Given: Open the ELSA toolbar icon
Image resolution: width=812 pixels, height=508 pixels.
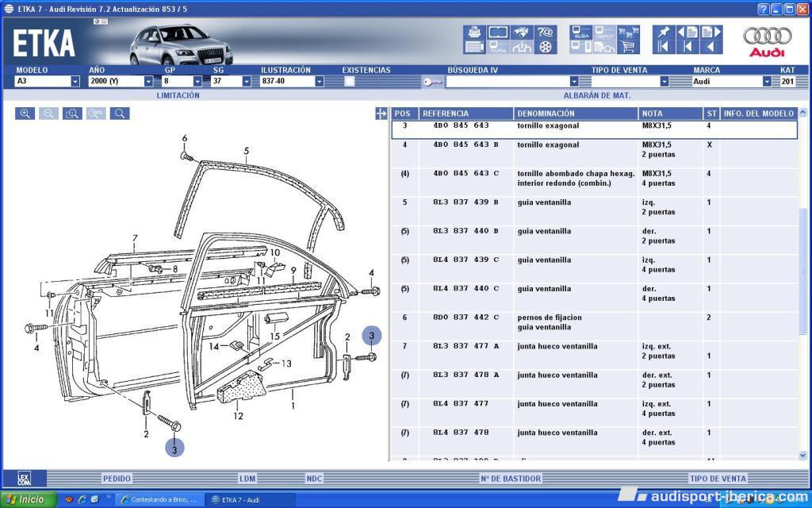Looking at the screenshot, I should tap(581, 32).
